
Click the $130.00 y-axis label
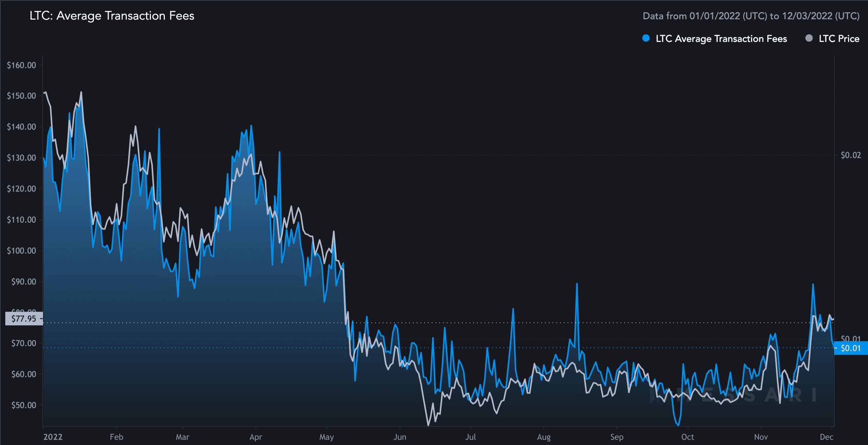(x=22, y=158)
